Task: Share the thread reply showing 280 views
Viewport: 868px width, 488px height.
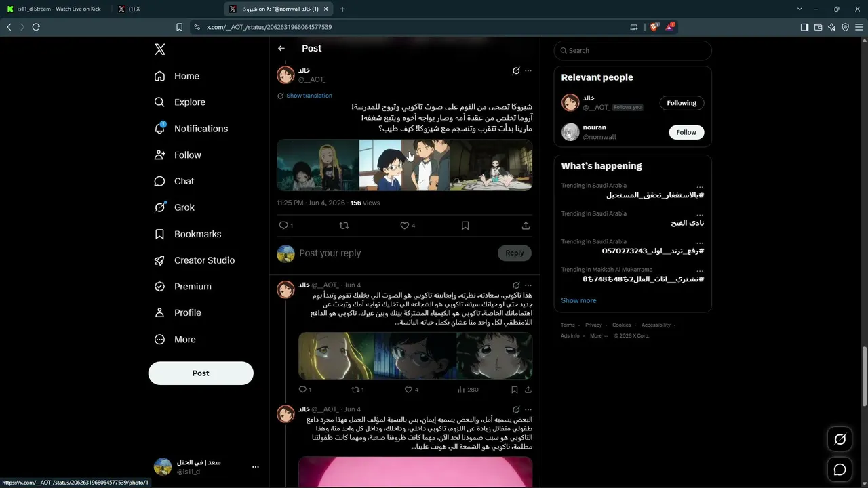Action: coord(528,390)
